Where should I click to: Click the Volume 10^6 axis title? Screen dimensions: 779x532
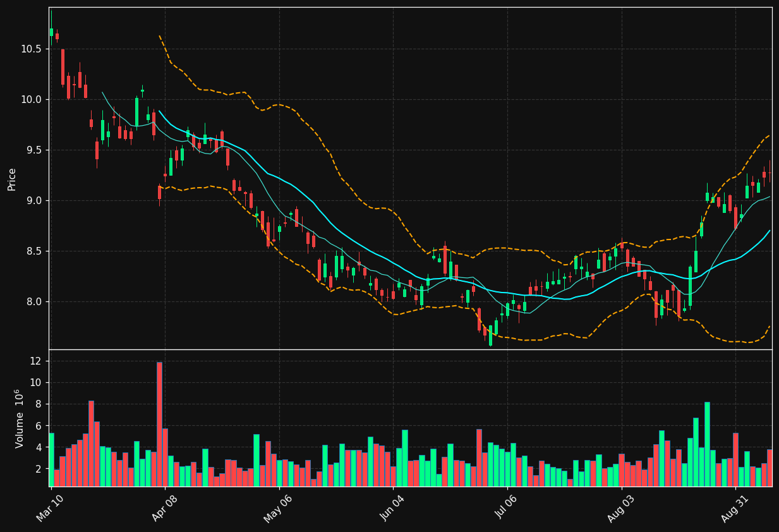point(20,418)
